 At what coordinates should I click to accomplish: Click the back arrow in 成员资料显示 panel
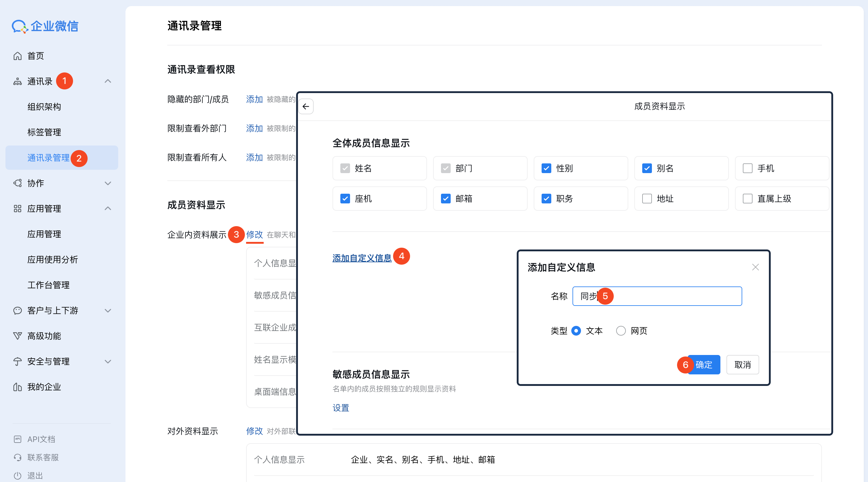point(306,106)
